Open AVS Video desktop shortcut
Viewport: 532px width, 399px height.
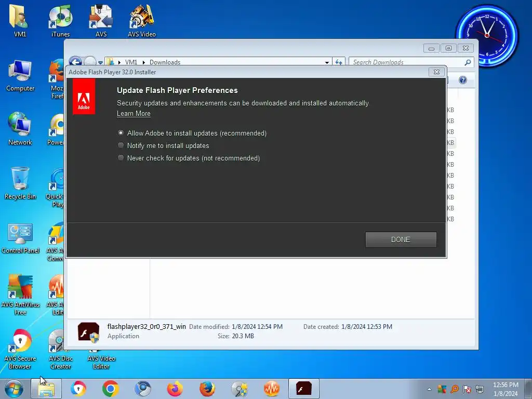142,20
